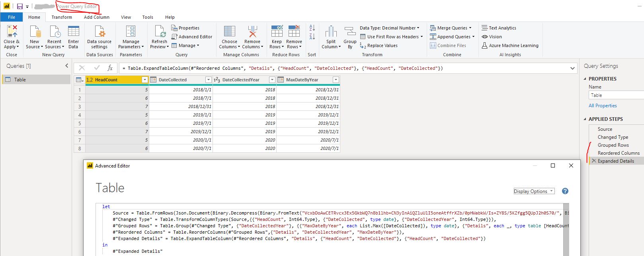Image resolution: width=644 pixels, height=256 pixels.
Task: Click the Remove Columns icon
Action: [x=252, y=31]
